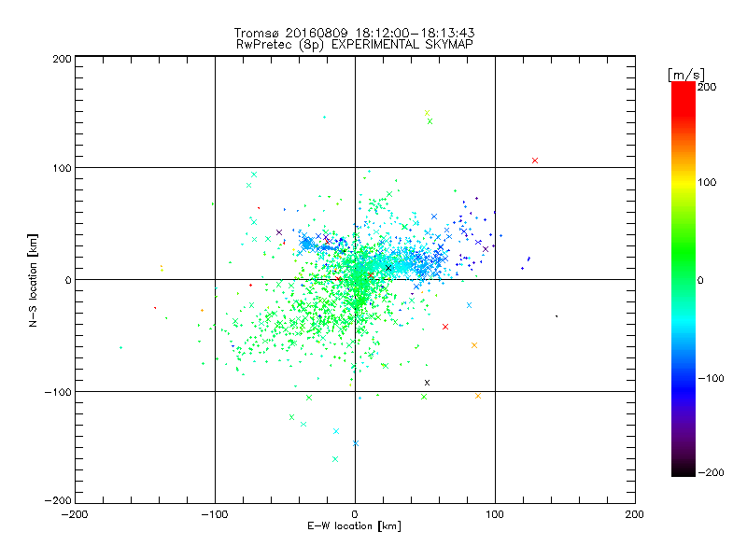The image size is (747, 560).
Task: Click the title text 'Tromsø 20160809 18:12:00-18:13:43'
Action: (x=354, y=33)
